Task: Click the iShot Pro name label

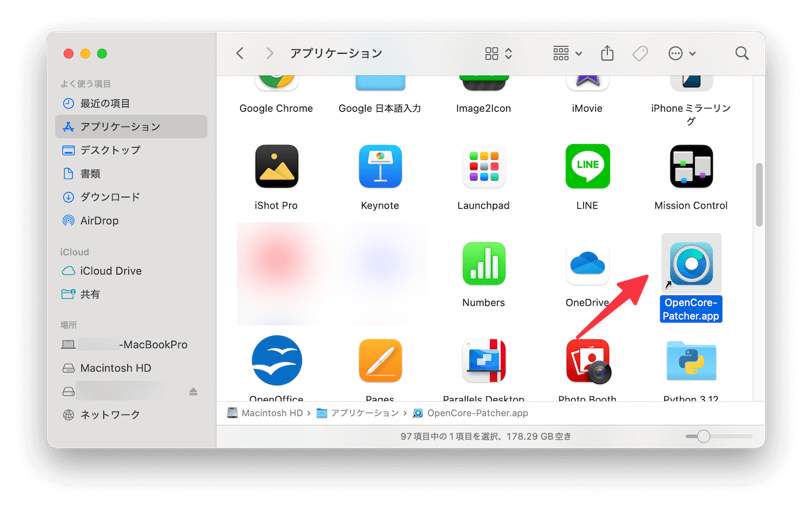Action: click(x=276, y=206)
